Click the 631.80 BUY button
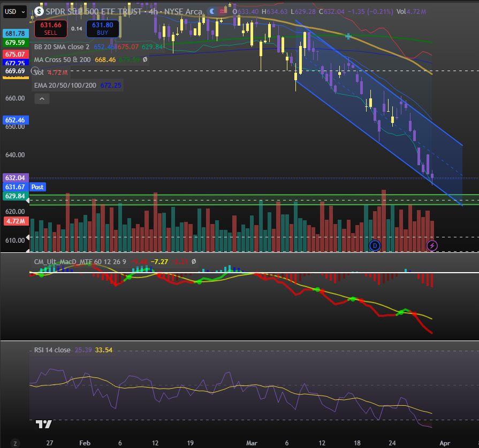 point(103,29)
